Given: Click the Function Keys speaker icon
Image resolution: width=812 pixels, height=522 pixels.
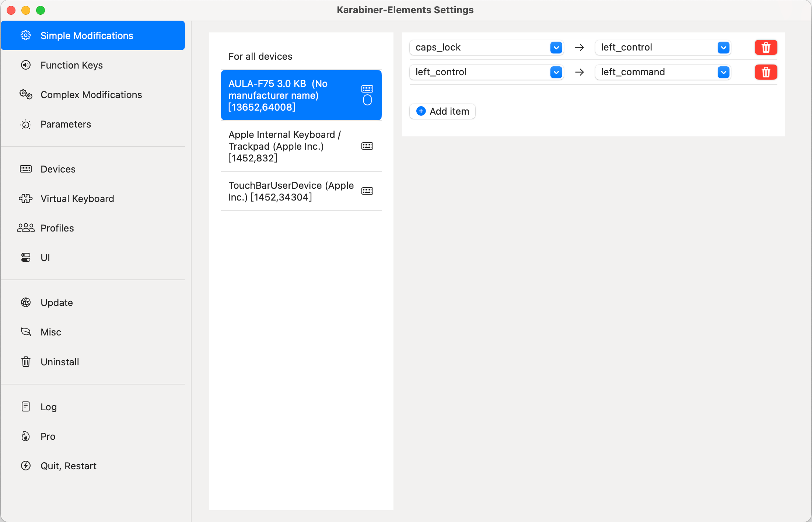Looking at the screenshot, I should pos(26,65).
